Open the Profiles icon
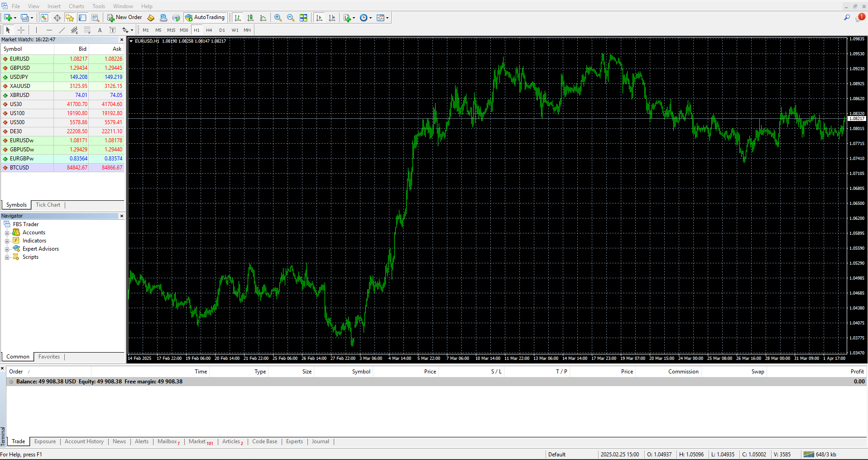 [x=24, y=18]
